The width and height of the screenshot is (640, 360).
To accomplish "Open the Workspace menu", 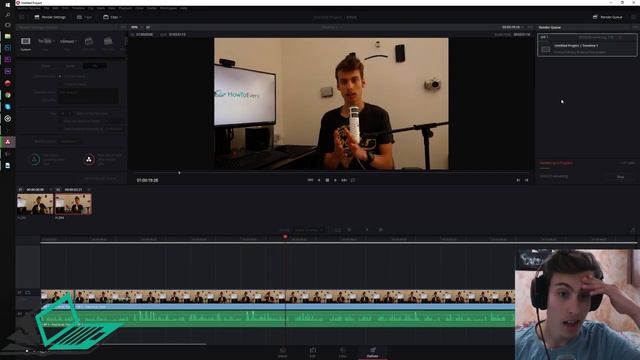I will click(168, 8).
